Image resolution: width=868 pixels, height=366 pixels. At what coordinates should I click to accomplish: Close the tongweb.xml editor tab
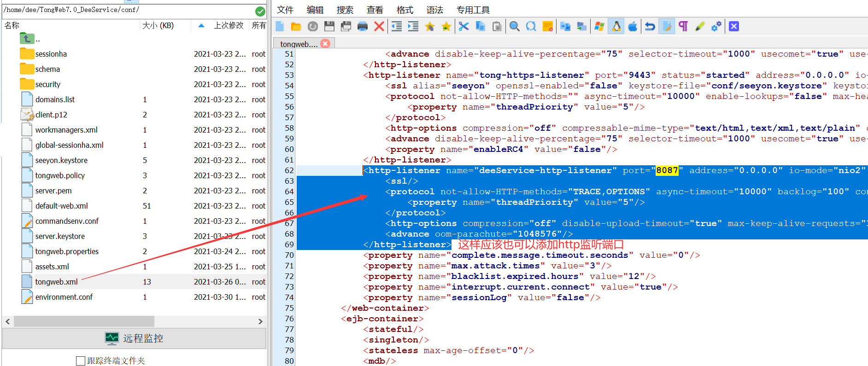click(325, 44)
